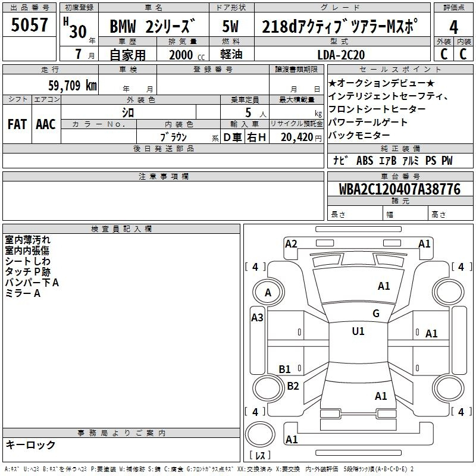Click the wheel marked A on diagram

[x=268, y=293]
